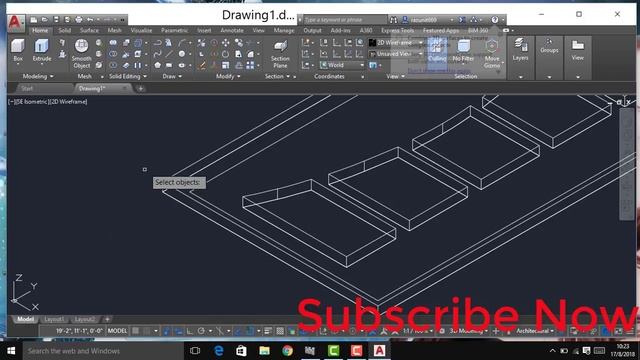Click the SE Isometric viewport control
This screenshot has width=640, height=360.
click(x=33, y=102)
